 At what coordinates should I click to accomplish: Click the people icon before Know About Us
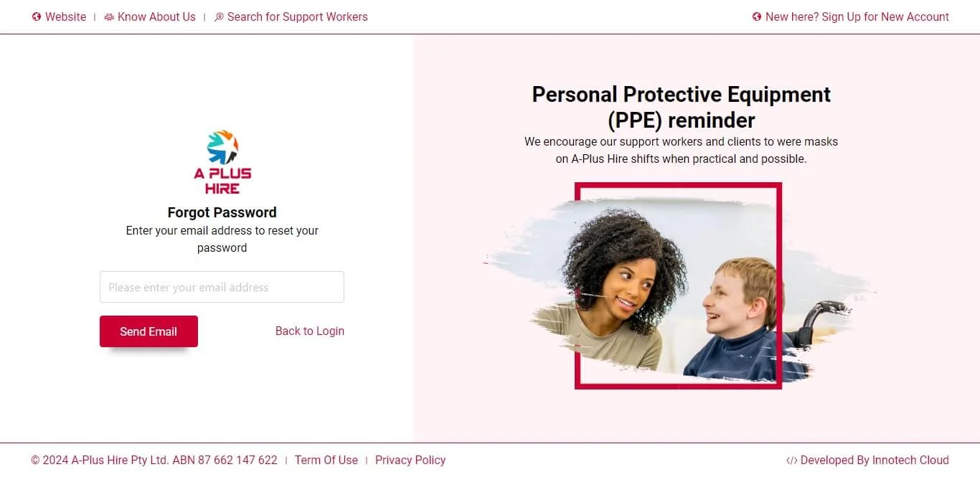pyautogui.click(x=109, y=17)
